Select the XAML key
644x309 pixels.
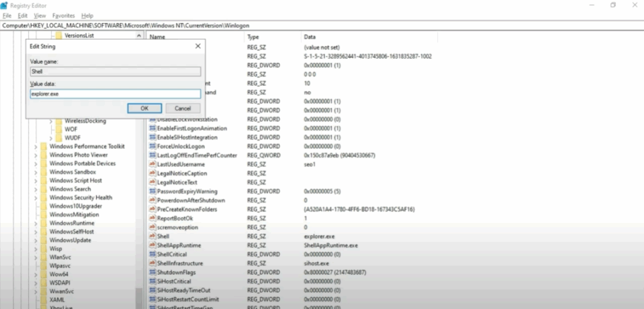pyautogui.click(x=57, y=300)
